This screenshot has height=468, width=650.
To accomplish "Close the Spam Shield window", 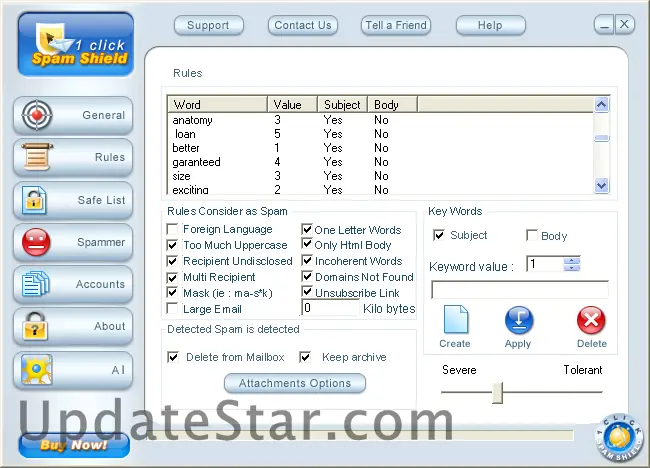I will 624,24.
